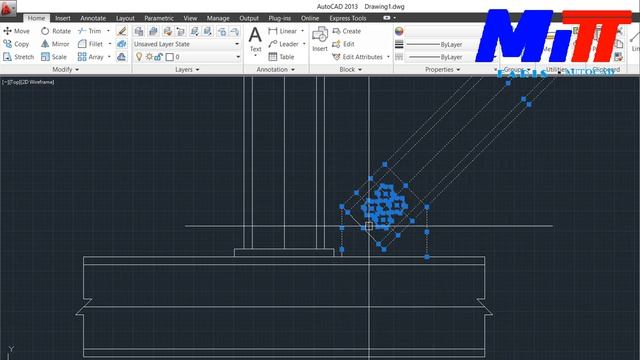
Task: Click the layer 0 color square
Action: (170, 57)
